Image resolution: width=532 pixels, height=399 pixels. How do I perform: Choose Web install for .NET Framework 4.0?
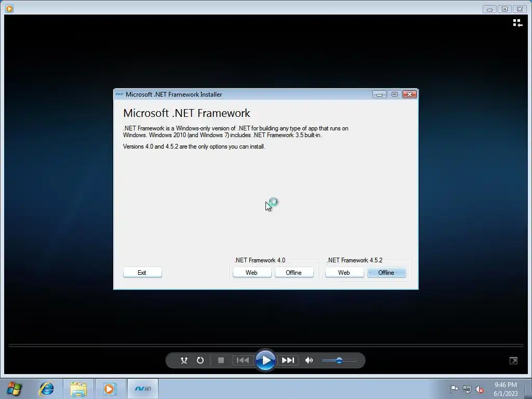[252, 272]
